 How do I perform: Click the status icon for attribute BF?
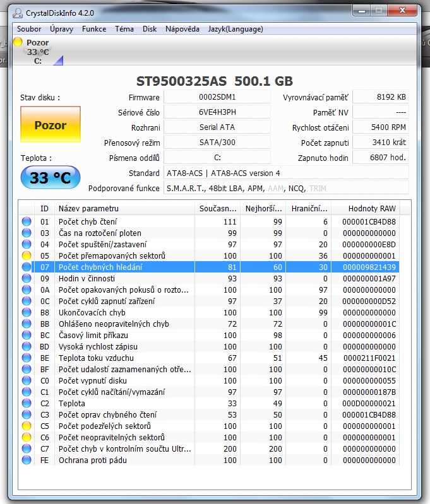pyautogui.click(x=27, y=369)
